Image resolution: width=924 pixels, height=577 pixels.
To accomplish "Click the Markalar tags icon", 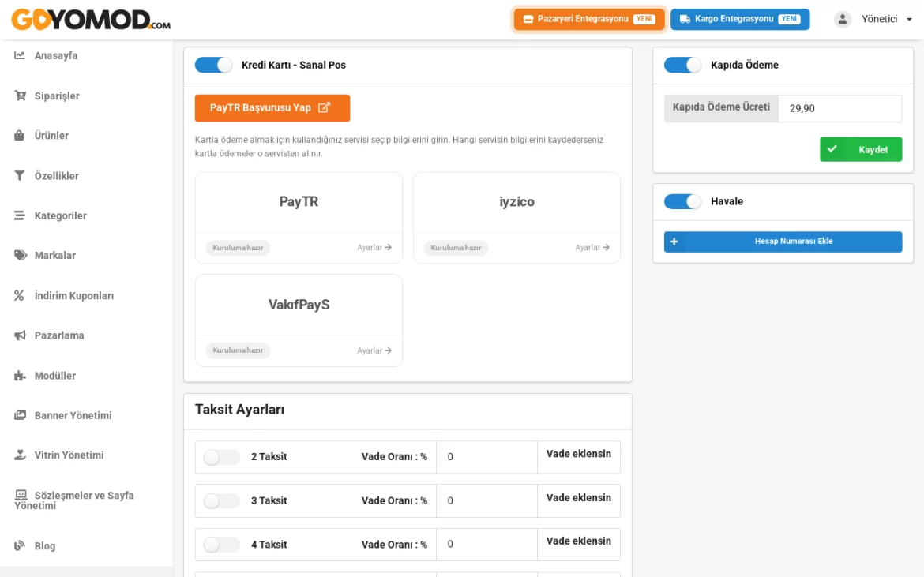I will 21,255.
